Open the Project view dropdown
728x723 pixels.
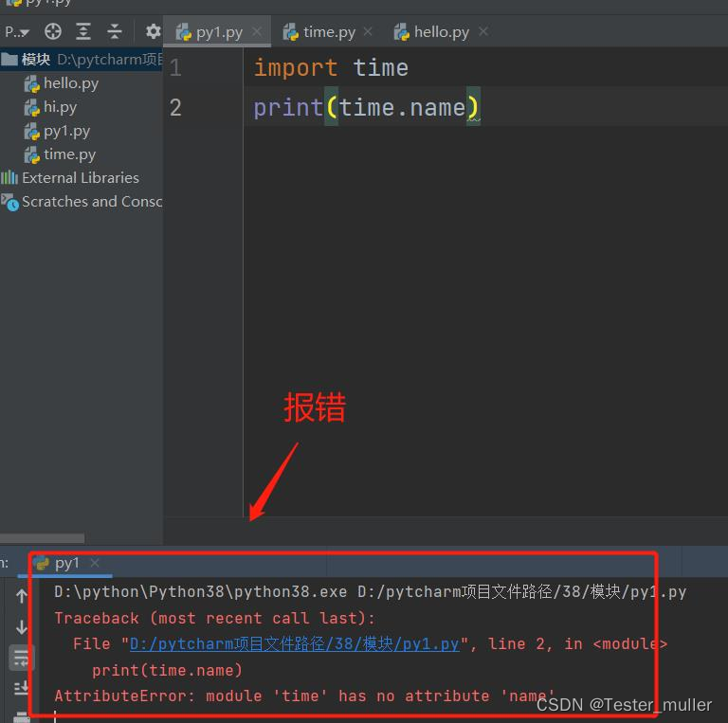click(x=17, y=32)
